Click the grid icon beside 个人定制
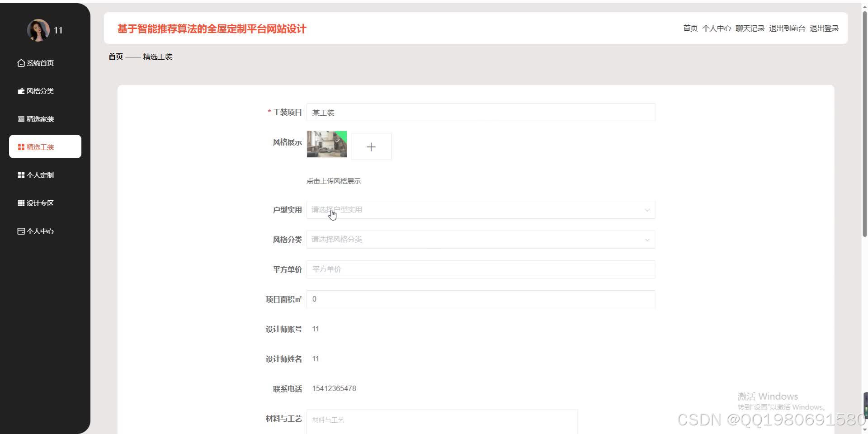 21,175
